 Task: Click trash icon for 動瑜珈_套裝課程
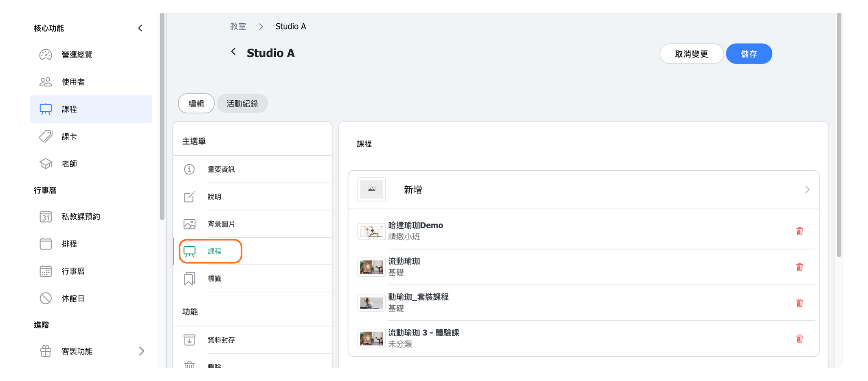pyautogui.click(x=799, y=303)
